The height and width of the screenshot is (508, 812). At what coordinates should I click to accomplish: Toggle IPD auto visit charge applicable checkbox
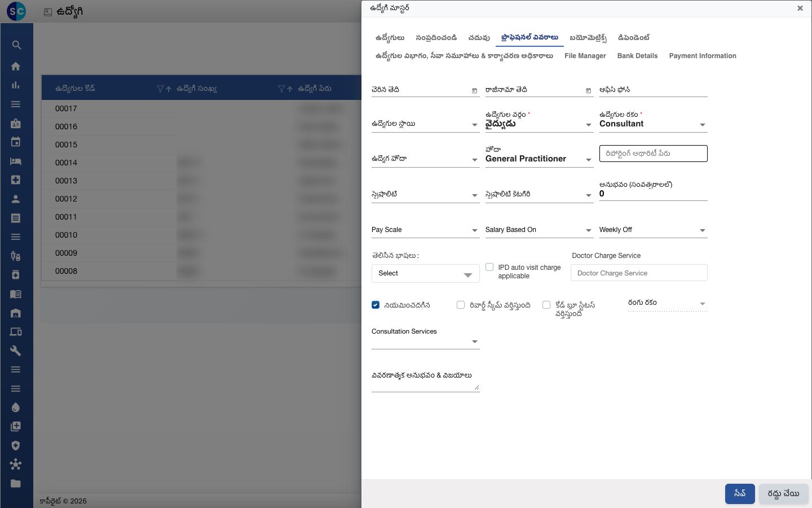489,267
